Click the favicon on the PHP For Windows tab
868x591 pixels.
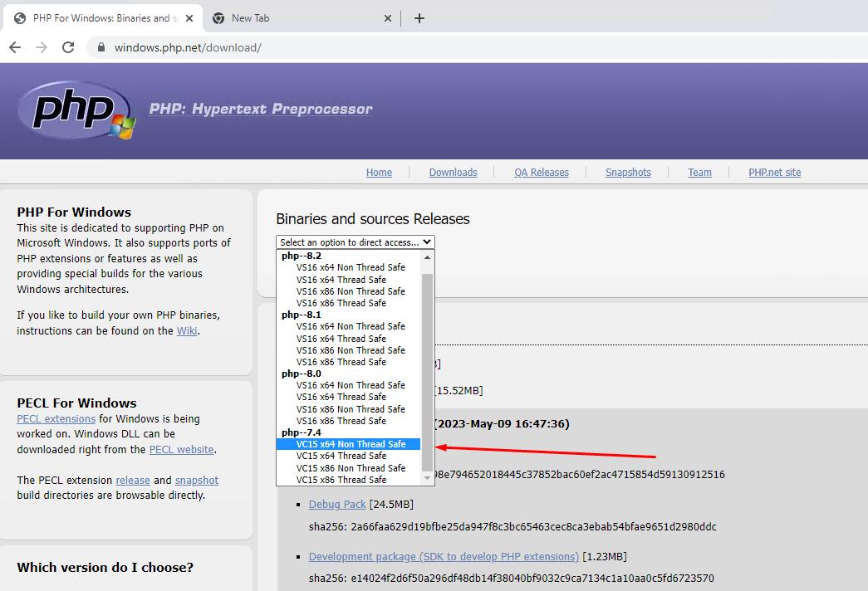[x=19, y=17]
